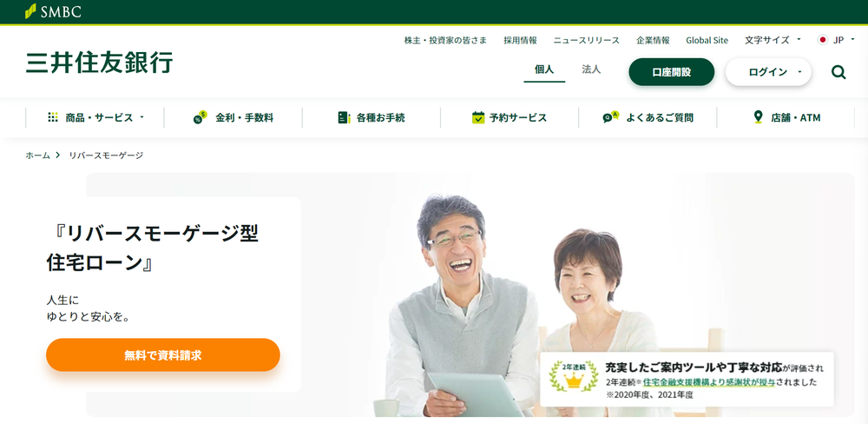Open the 株主・投資家の皆さま link
The width and height of the screenshot is (868, 424).
coord(445,40)
